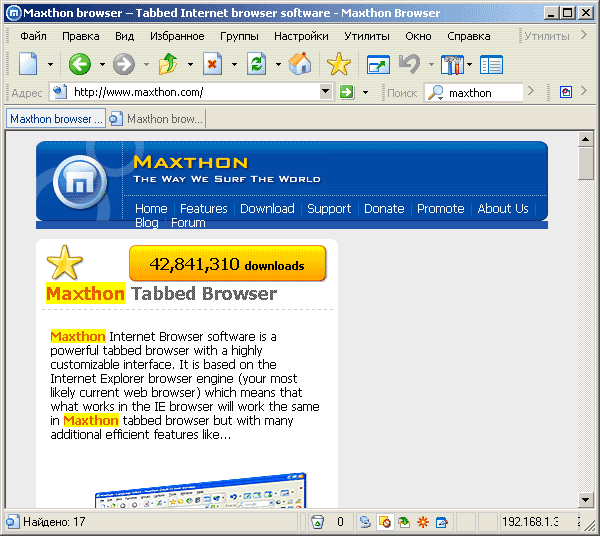Expand the Go button dropdown arrow

365,92
